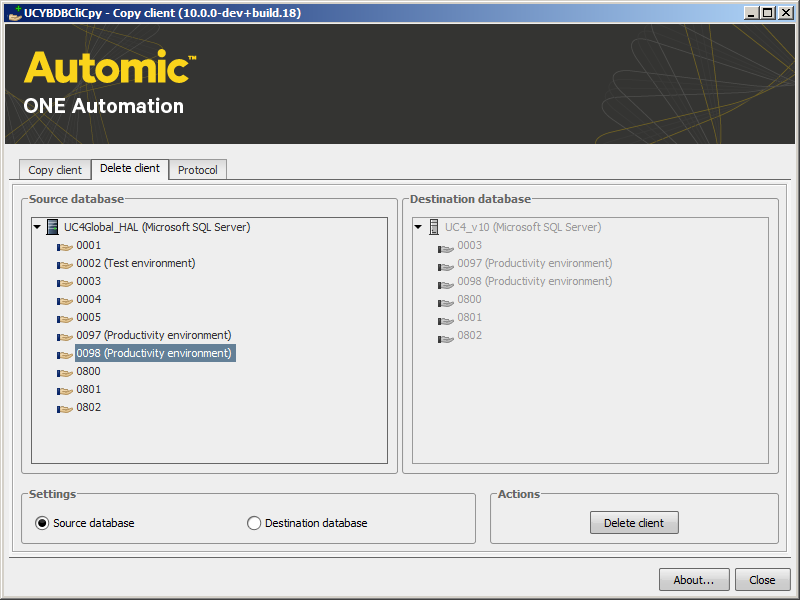Select client 0802 in source database
Viewport: 800px width, 600px height.
point(89,407)
